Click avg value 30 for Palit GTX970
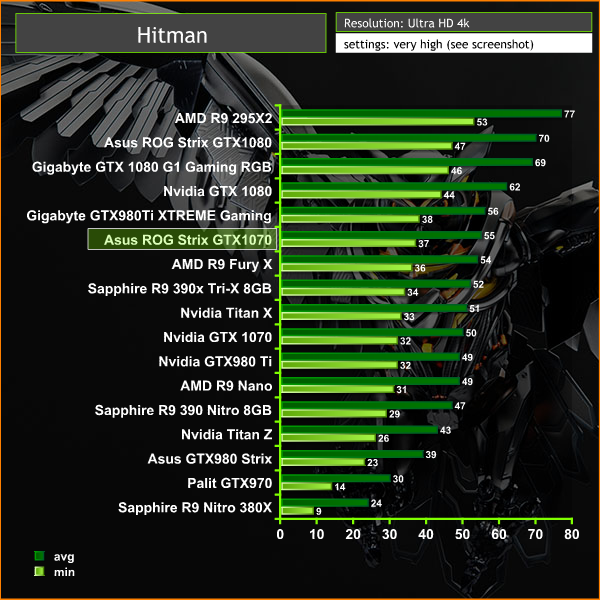Viewport: 600px width, 600px height. tap(398, 479)
